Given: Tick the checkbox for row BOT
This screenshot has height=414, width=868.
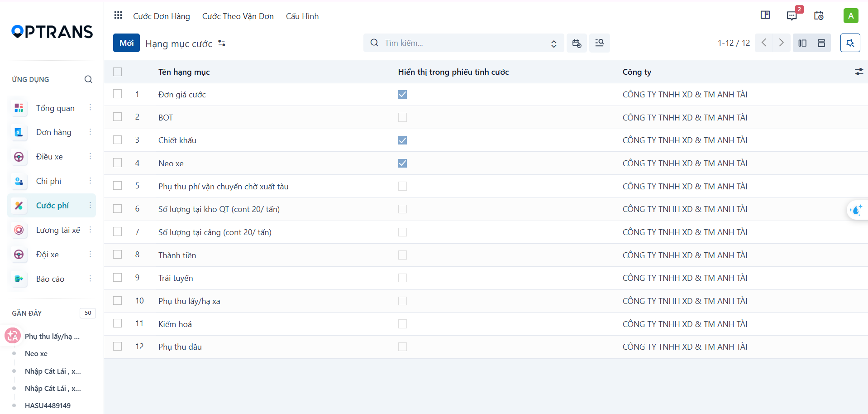Looking at the screenshot, I should pos(118,117).
